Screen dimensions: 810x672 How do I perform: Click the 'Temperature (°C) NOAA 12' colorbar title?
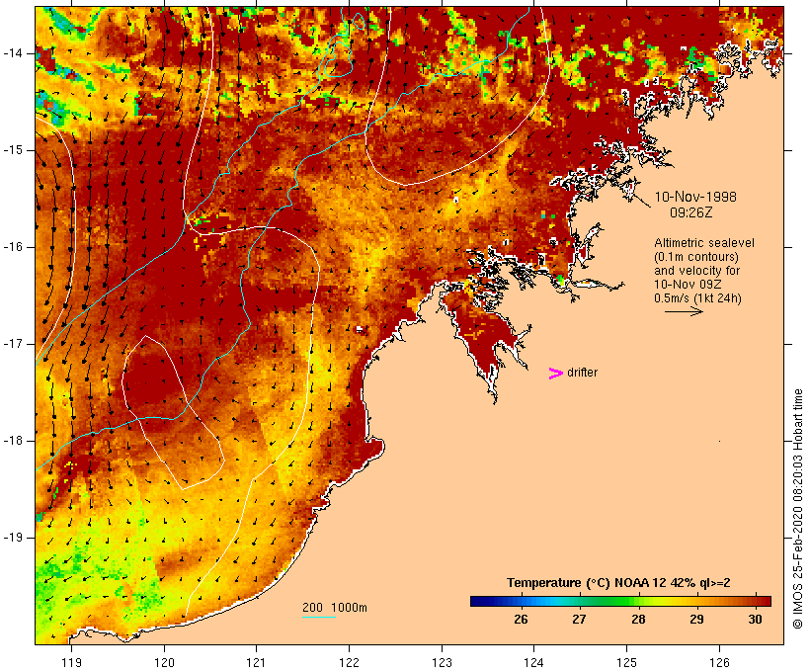[618, 583]
